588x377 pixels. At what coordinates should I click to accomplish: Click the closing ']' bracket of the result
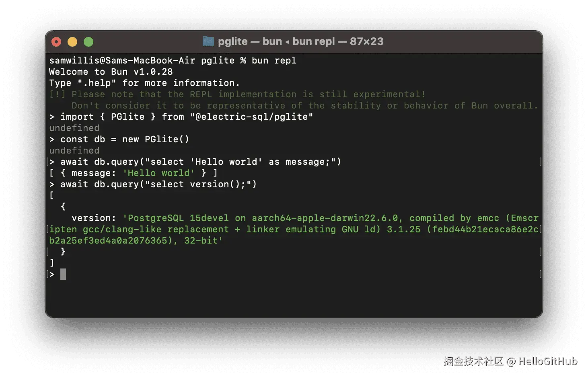click(x=51, y=263)
